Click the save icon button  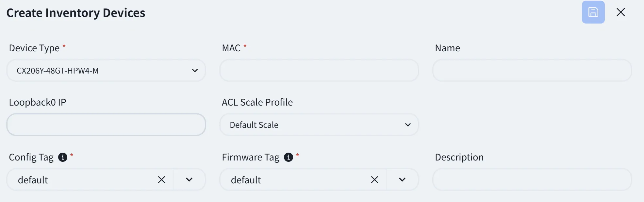(x=593, y=12)
